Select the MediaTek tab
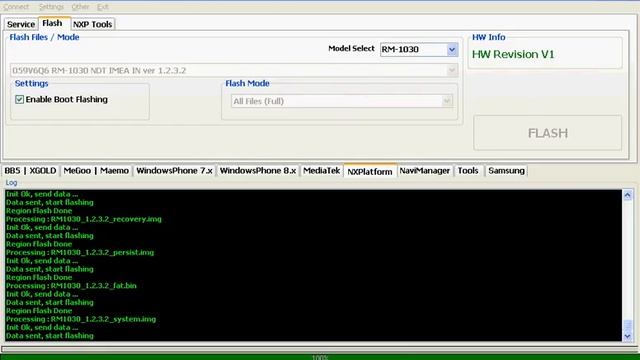This screenshot has height=360, width=640. pyautogui.click(x=322, y=171)
